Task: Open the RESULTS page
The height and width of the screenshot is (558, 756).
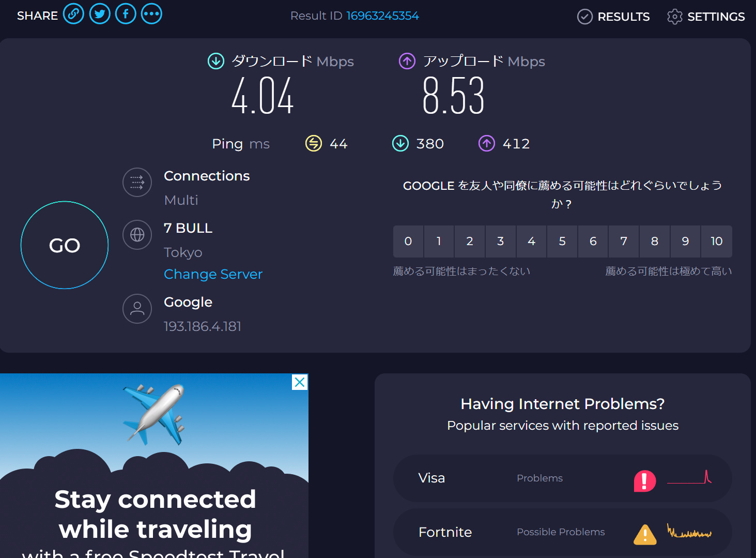Action: tap(613, 17)
